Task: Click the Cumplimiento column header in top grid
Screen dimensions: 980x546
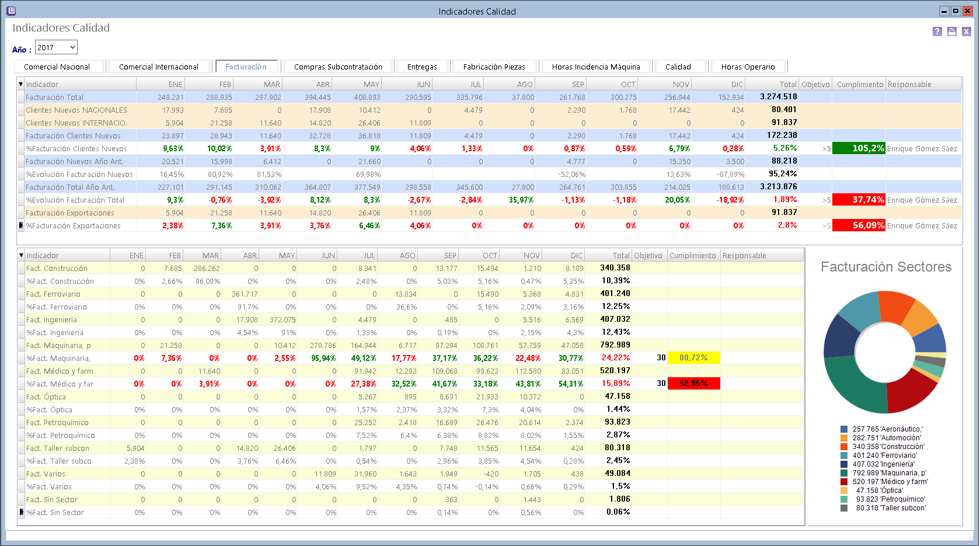Action: click(859, 84)
